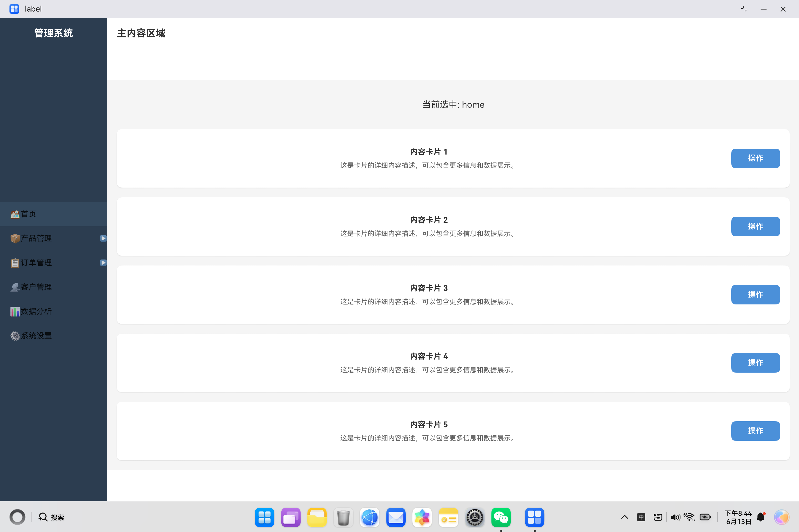
Task: Expand the 订单管理 submenu arrow
Action: (103, 263)
